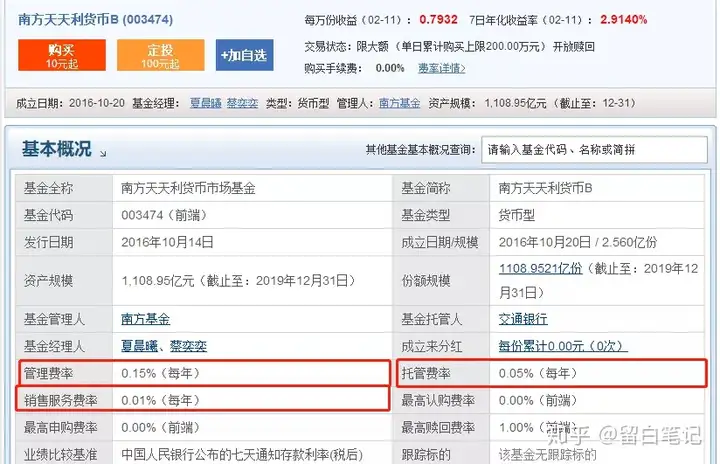Click the 定投 100元起 button
The height and width of the screenshot is (464, 720).
click(x=161, y=55)
